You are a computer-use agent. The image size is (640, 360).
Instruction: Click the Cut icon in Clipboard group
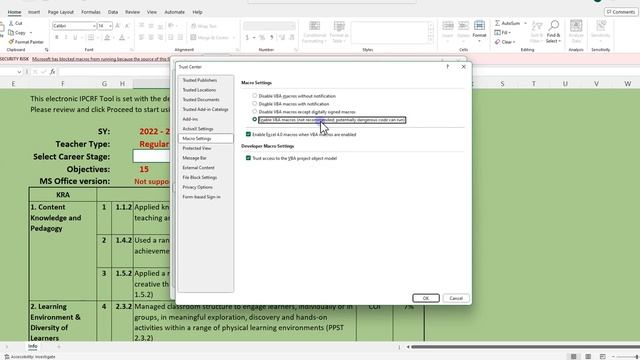pyautogui.click(x=11, y=24)
